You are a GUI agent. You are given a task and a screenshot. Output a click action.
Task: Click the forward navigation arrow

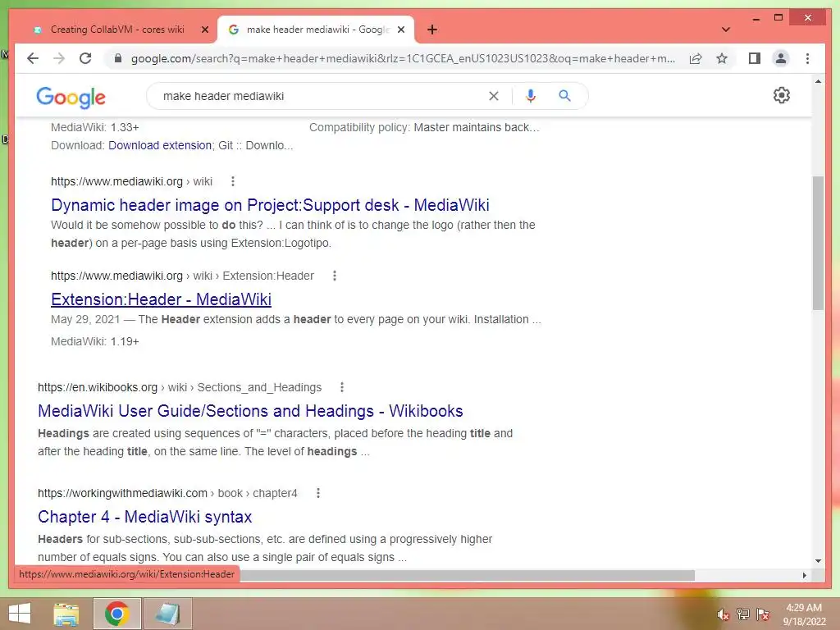(59, 58)
